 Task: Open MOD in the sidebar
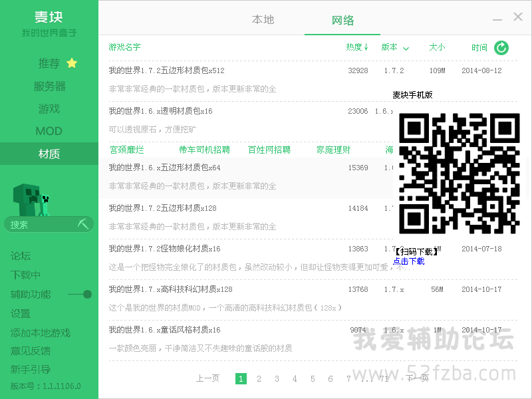[x=49, y=131]
